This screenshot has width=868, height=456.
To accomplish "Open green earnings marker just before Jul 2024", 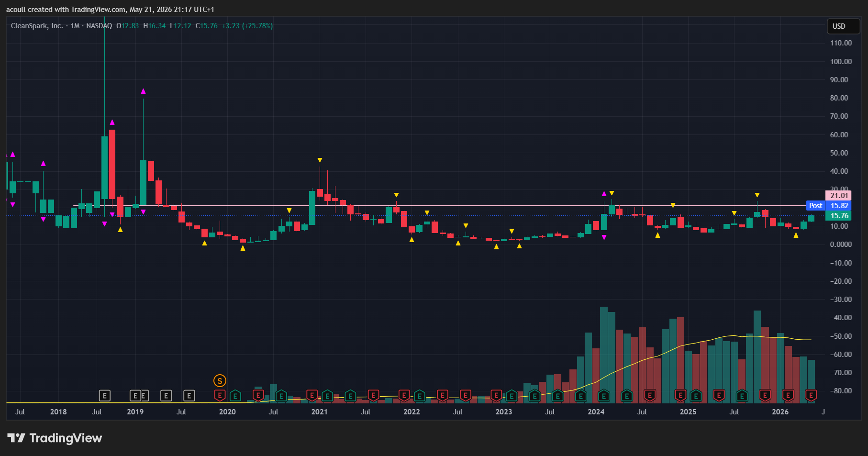I will [x=627, y=396].
